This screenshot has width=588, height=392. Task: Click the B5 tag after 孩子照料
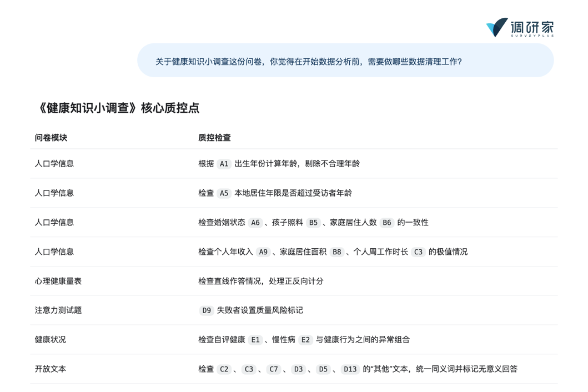coord(313,223)
